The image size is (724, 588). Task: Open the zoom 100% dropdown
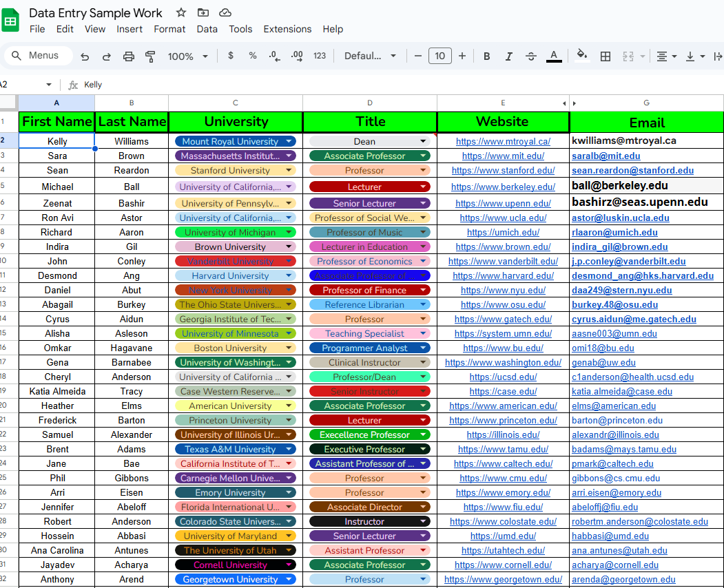(188, 56)
